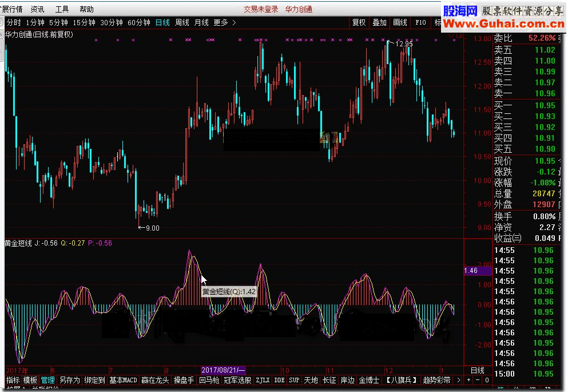Image resolution: width=568 pixels, height=392 pixels.
Task: Select the 操盘手 indicator tab
Action: coord(184,380)
